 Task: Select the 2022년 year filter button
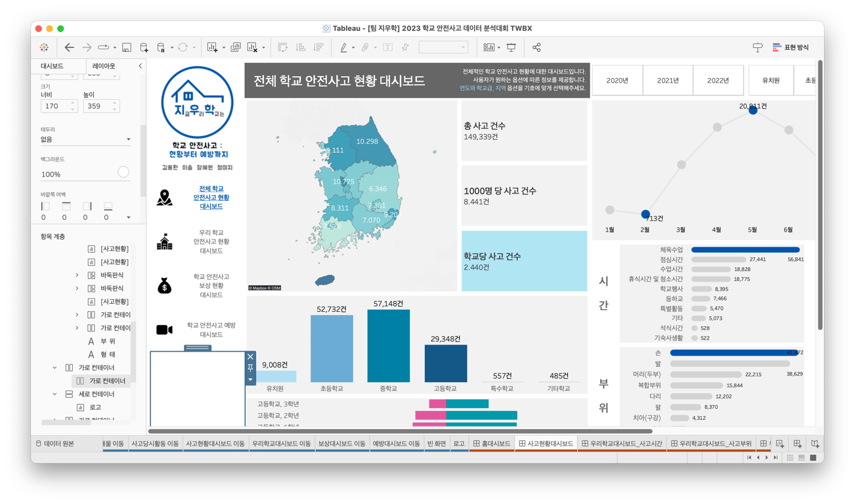coord(718,80)
